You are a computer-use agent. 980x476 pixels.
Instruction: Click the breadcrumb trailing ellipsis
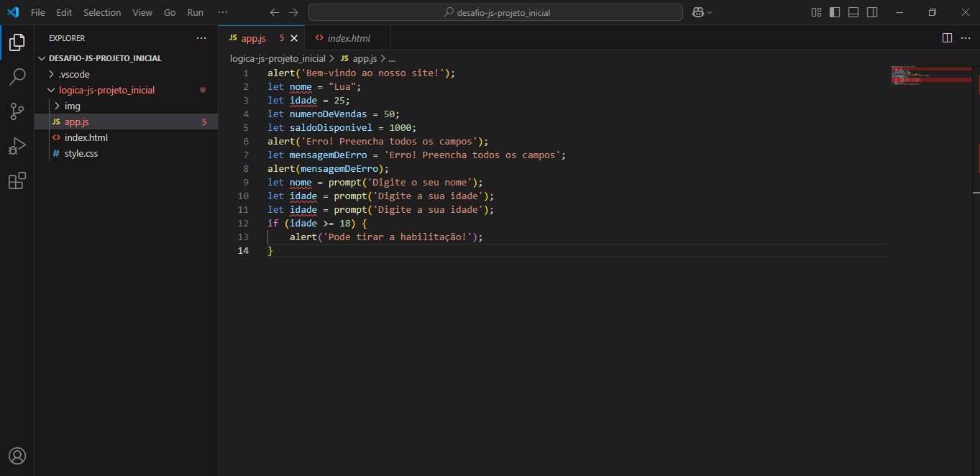click(392, 58)
